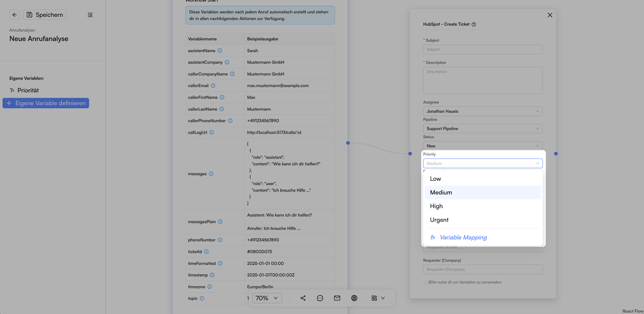The image size is (644, 314).
Task: Open the apps grid dropdown in toolbar
Action: (x=378, y=298)
